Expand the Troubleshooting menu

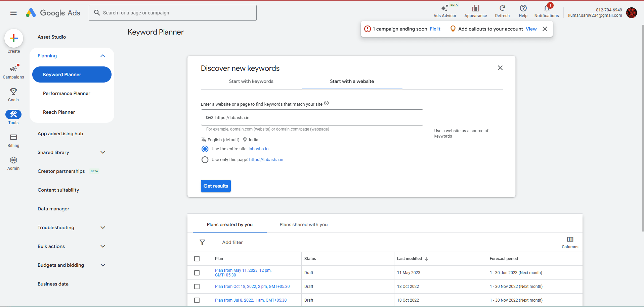pos(103,227)
